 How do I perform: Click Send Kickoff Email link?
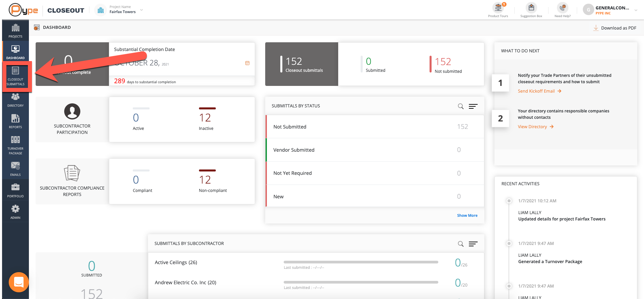pyautogui.click(x=539, y=91)
